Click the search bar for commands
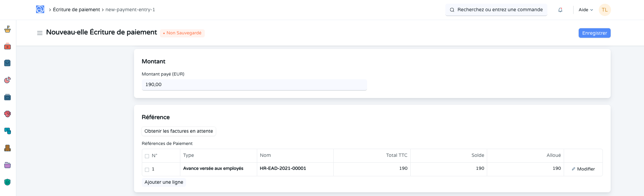 coord(496,10)
